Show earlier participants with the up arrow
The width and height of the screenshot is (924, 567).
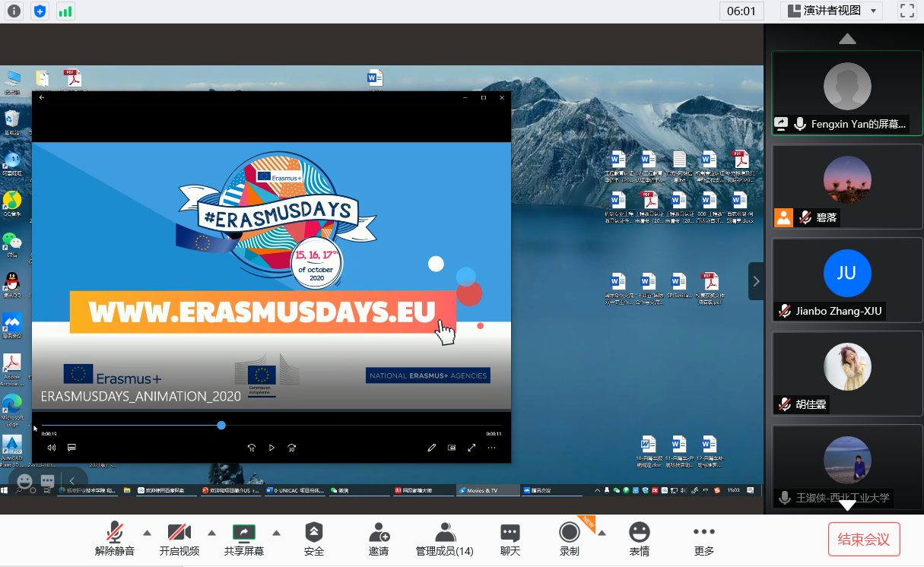pos(847,39)
